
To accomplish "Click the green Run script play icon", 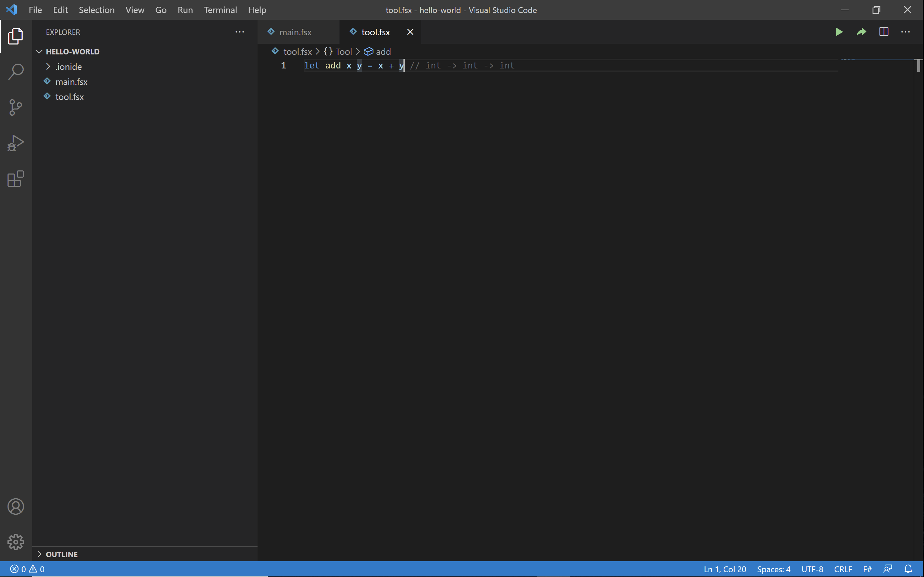I will coord(839,32).
